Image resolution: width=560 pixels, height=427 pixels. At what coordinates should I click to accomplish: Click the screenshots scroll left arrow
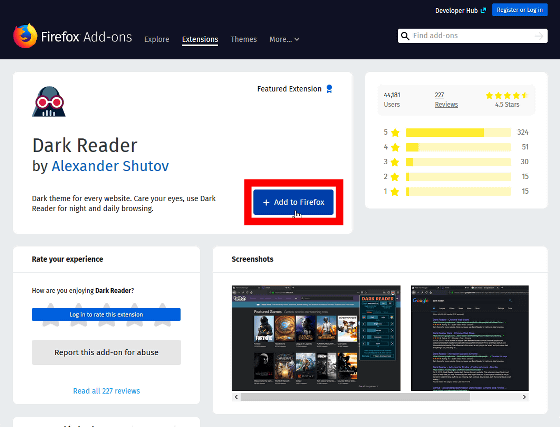(x=236, y=397)
